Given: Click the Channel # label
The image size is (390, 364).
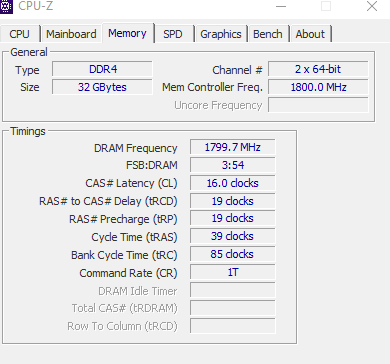Looking at the screenshot, I should coord(237,70).
